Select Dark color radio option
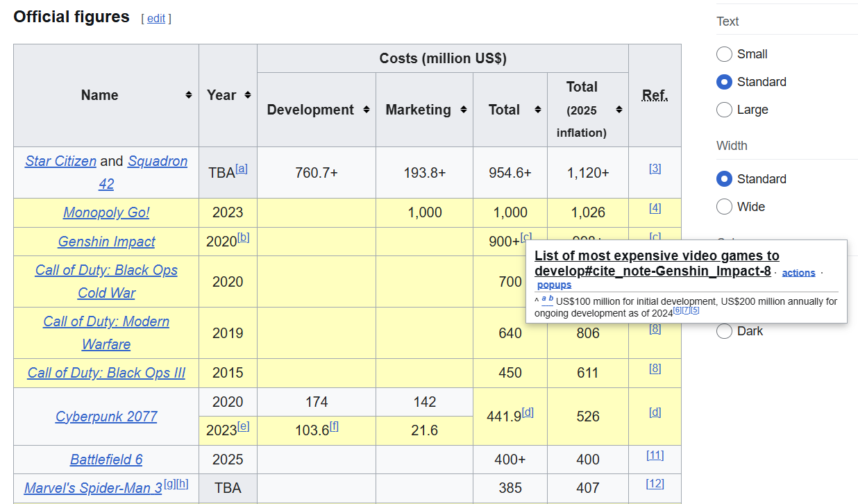Viewport: 858px width, 504px height. pyautogui.click(x=724, y=331)
